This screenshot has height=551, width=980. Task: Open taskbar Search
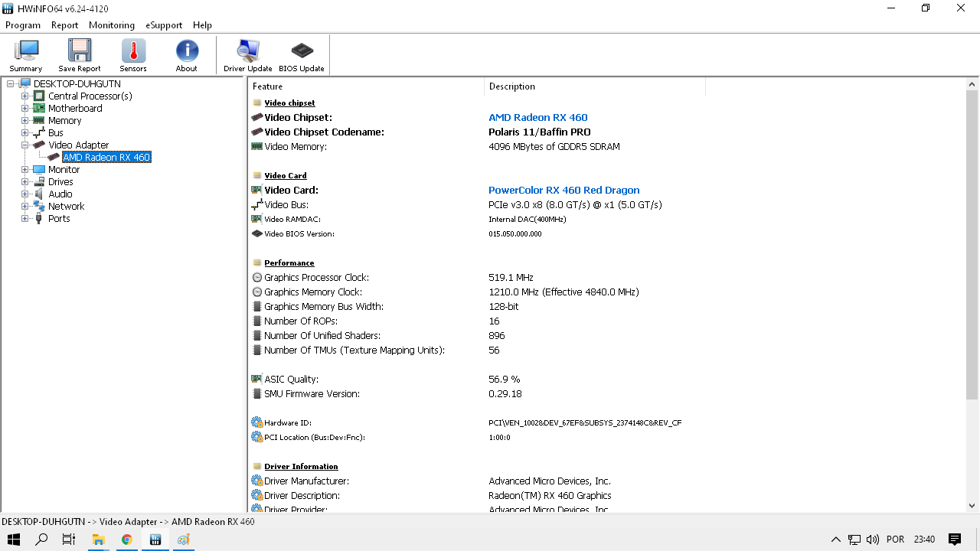41,540
